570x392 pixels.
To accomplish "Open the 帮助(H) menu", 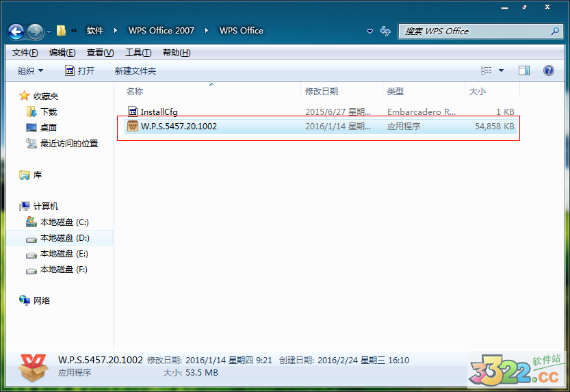I will [177, 53].
